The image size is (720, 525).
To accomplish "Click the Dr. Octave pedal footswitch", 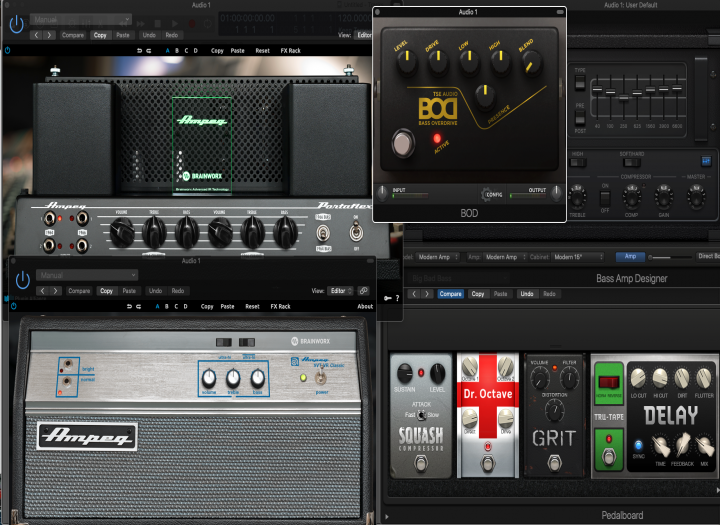I will (488, 463).
